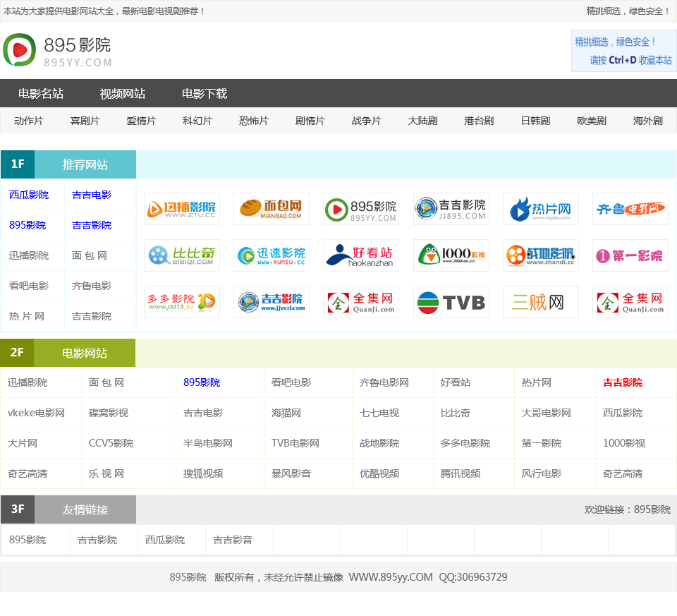The width and height of the screenshot is (677, 616).
Task: Open the red 吉吉影院 link in 2F
Action: (623, 382)
